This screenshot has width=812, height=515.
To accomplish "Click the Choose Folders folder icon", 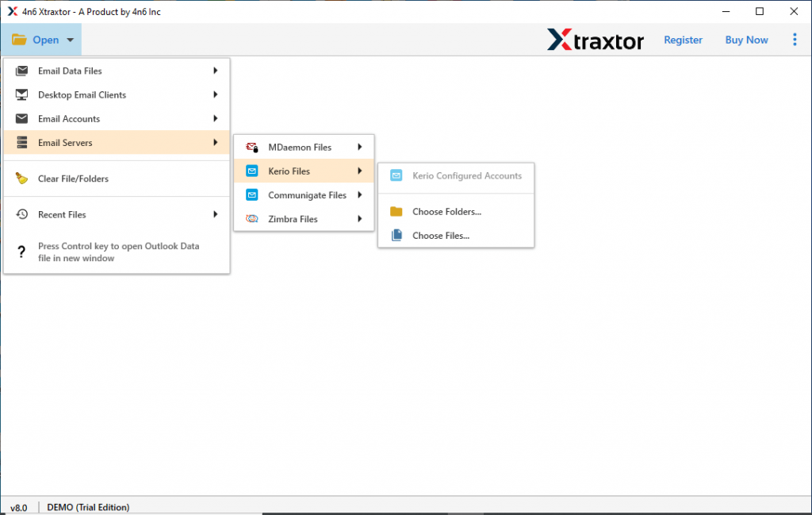I will pos(396,211).
